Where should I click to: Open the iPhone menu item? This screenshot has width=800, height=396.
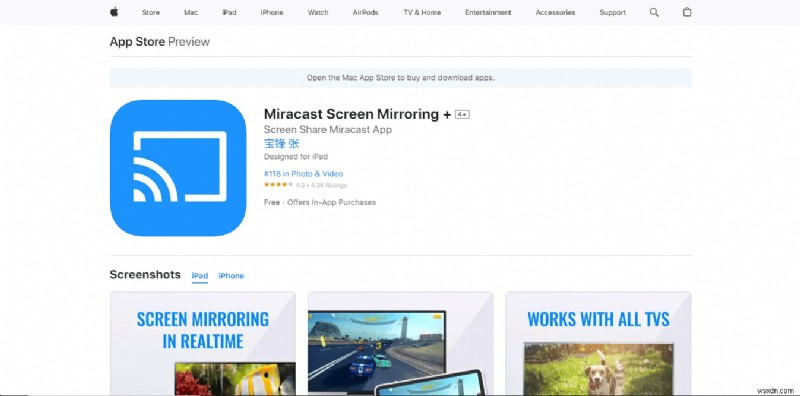click(x=272, y=12)
